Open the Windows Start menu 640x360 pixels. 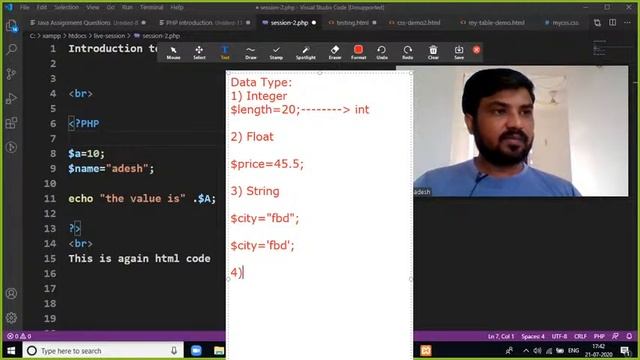pos(11,351)
